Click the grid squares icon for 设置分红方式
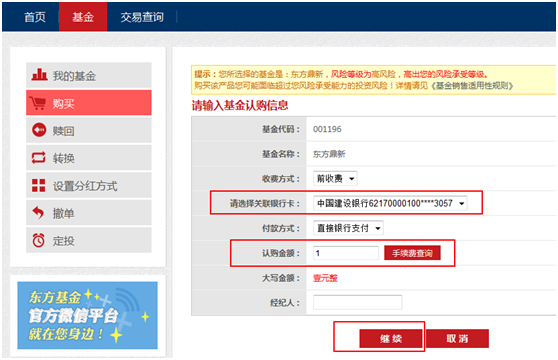Image resolution: width=558 pixels, height=360 pixels. tap(38, 185)
